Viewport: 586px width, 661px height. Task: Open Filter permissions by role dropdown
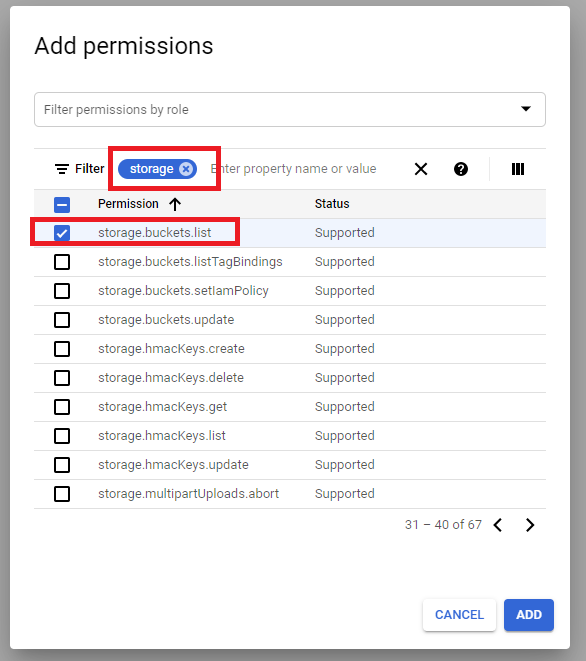coord(290,110)
